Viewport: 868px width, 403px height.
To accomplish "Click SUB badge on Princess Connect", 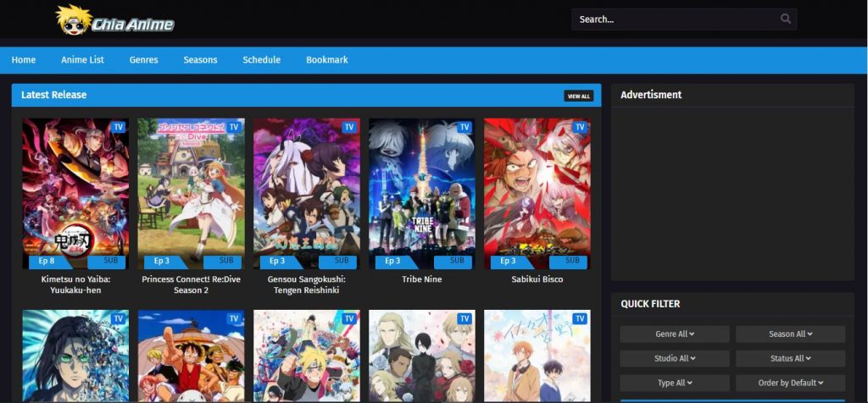I will (222, 262).
